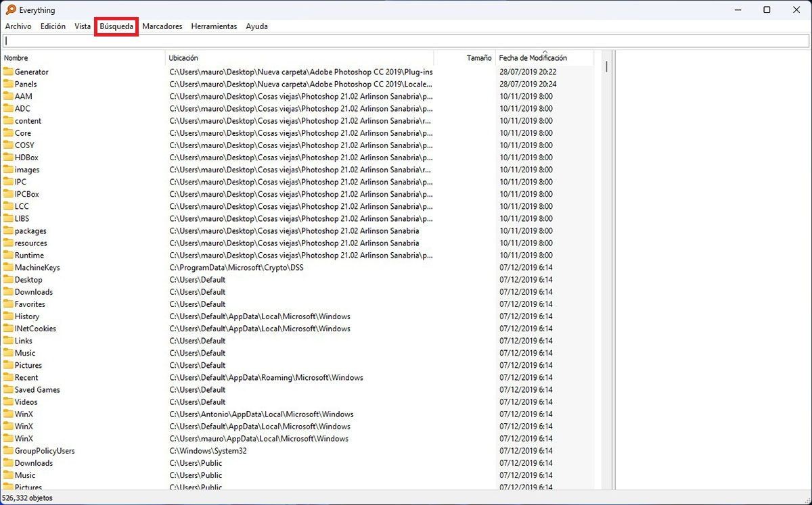Click the vertical scrollbar thumb of the results list

coord(606,67)
